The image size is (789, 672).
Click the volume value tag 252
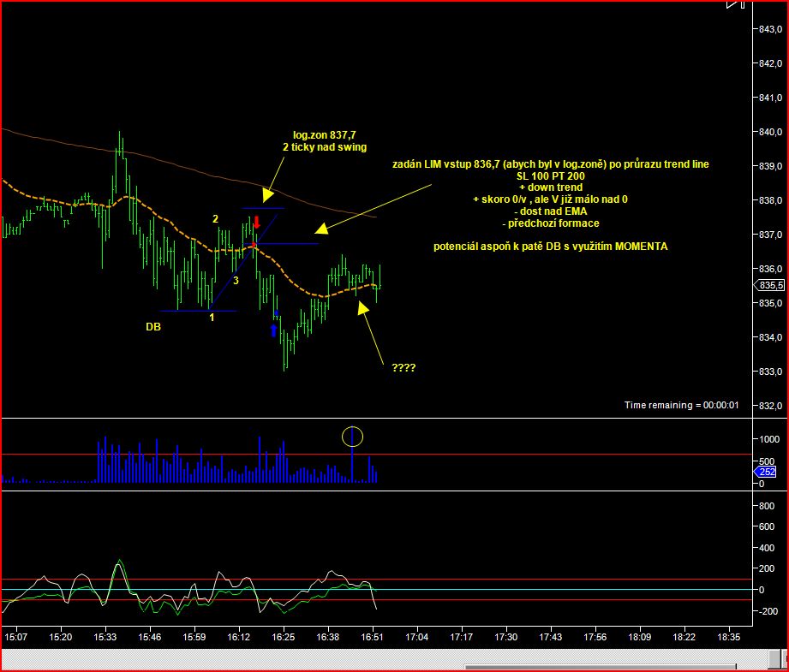click(x=765, y=472)
